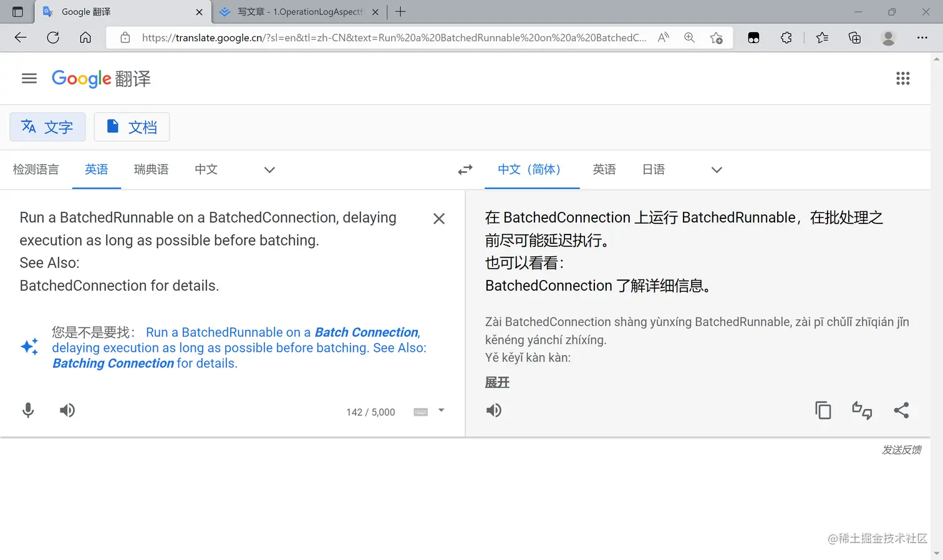
Task: Select 中文 as source language
Action: [x=206, y=170]
